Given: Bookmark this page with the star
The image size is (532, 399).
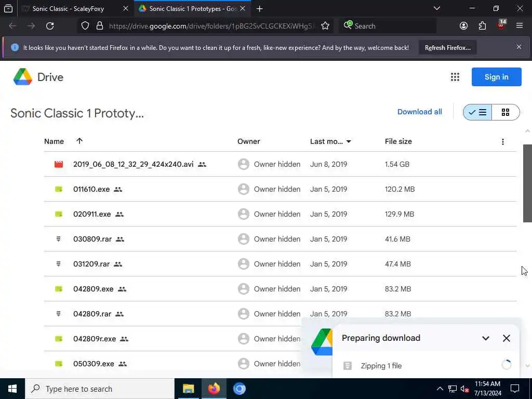Looking at the screenshot, I should [x=325, y=26].
